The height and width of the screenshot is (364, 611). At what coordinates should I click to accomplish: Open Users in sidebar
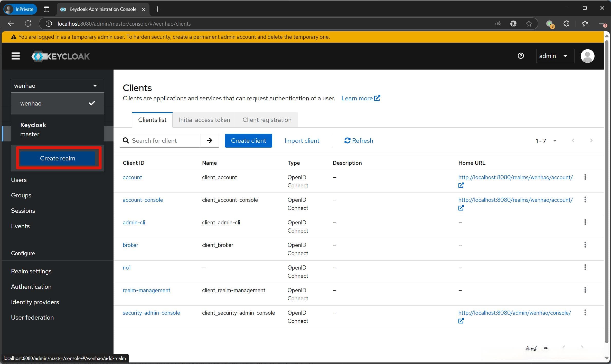[x=19, y=180]
